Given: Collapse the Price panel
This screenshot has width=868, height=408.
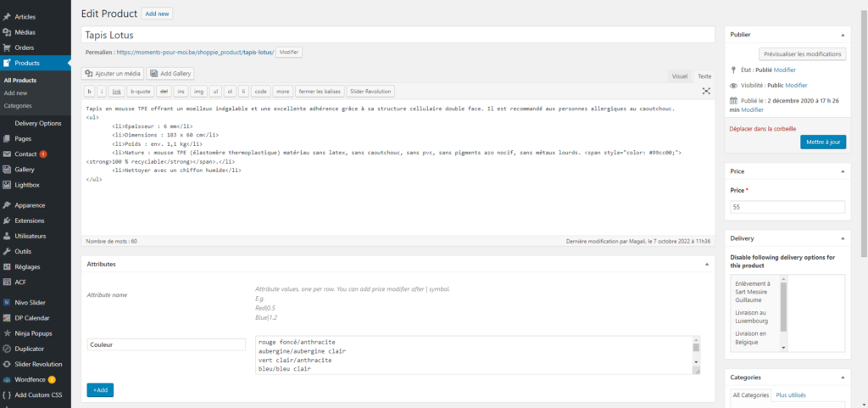Looking at the screenshot, I should [843, 171].
